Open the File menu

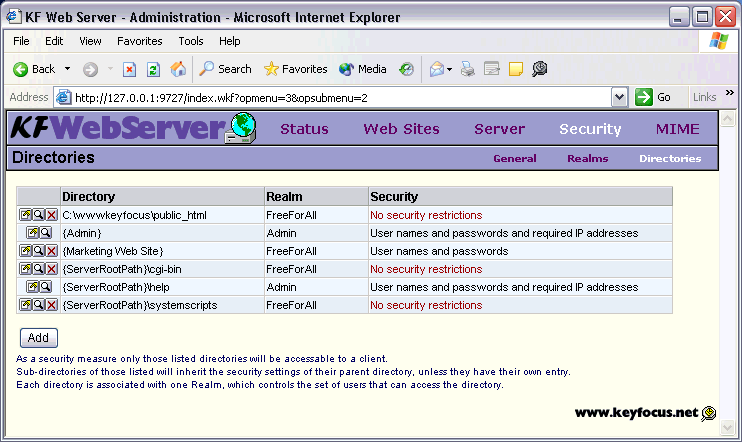pos(21,41)
